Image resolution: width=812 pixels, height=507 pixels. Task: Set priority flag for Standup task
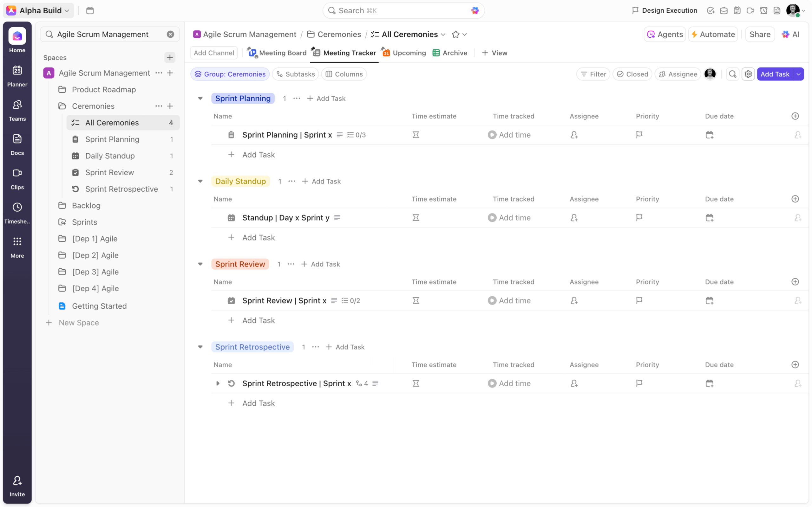[639, 218]
